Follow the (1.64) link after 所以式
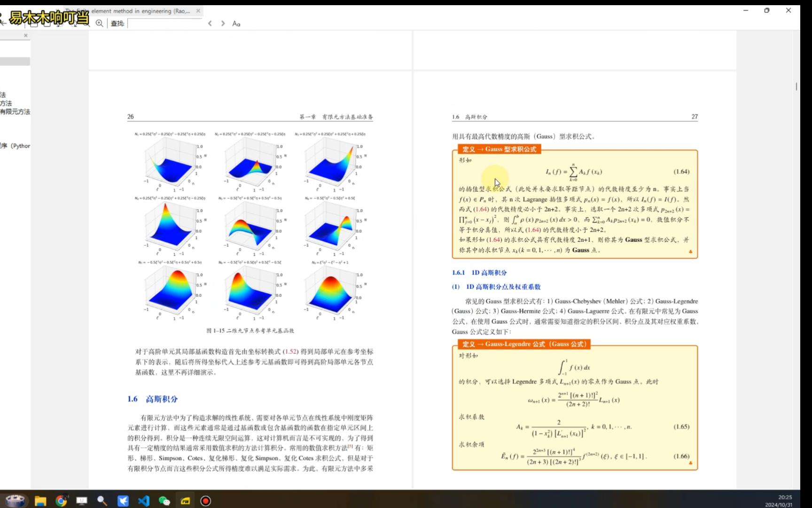Screen dimensions: 812x508 [x=533, y=230]
